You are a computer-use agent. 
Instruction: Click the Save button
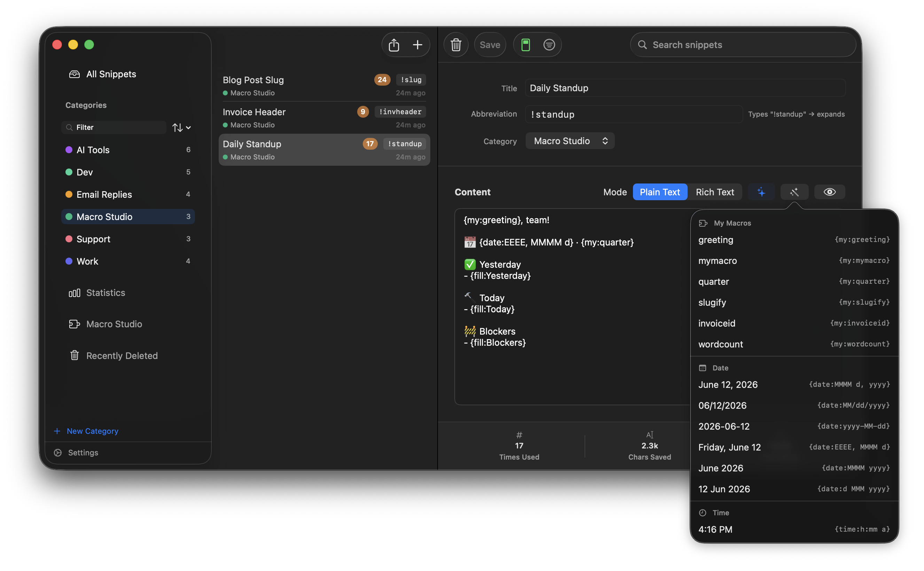click(x=490, y=45)
